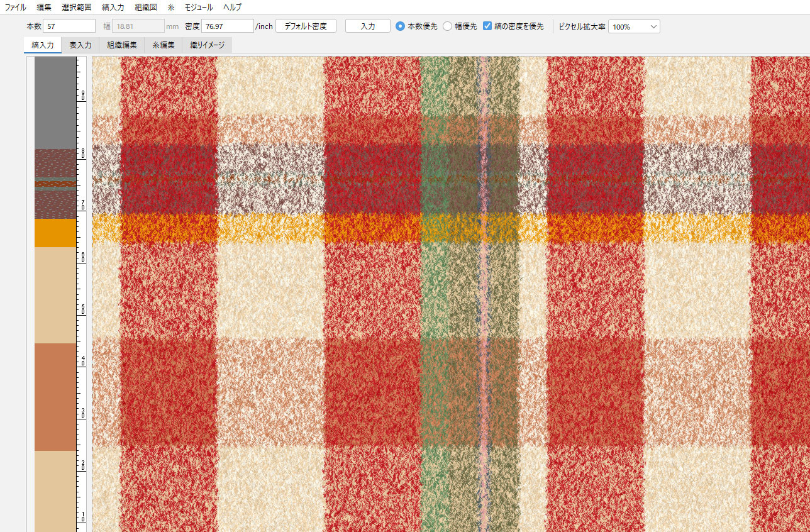Select the 本数優先 radio button
The image size is (810, 532).
[x=400, y=26]
